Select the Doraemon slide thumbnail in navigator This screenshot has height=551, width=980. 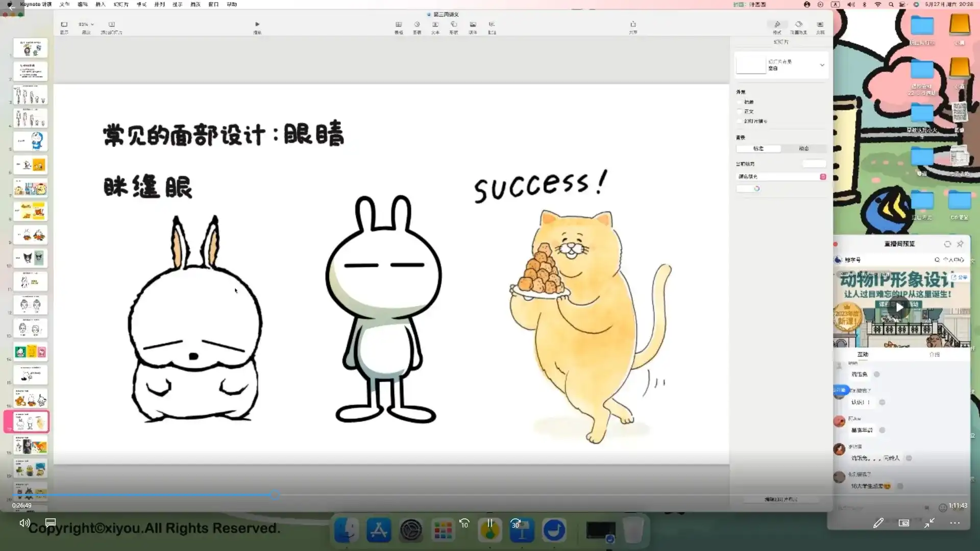click(x=31, y=141)
